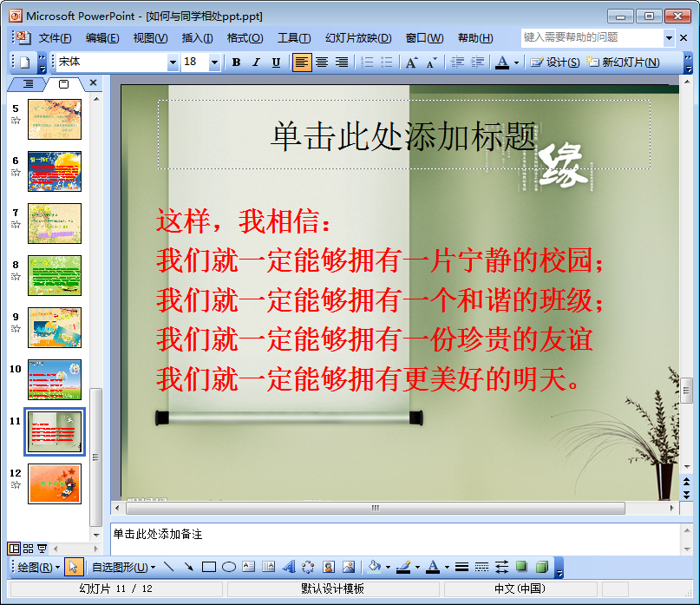Toggle bulleted list formatting
The image size is (700, 605).
click(x=387, y=62)
